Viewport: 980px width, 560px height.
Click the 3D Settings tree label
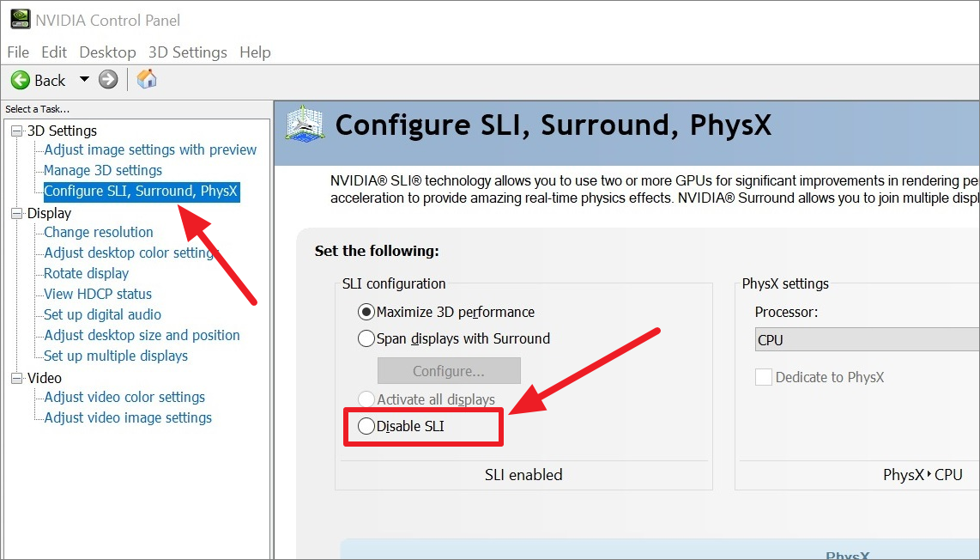(x=62, y=131)
